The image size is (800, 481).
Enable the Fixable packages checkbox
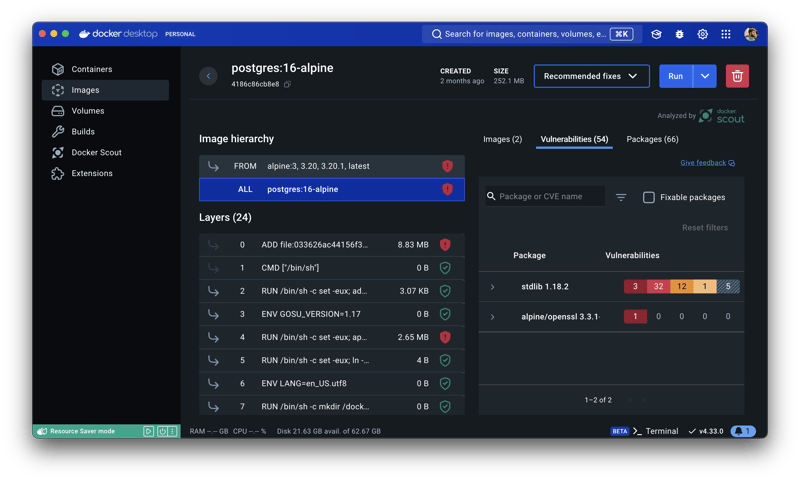648,197
